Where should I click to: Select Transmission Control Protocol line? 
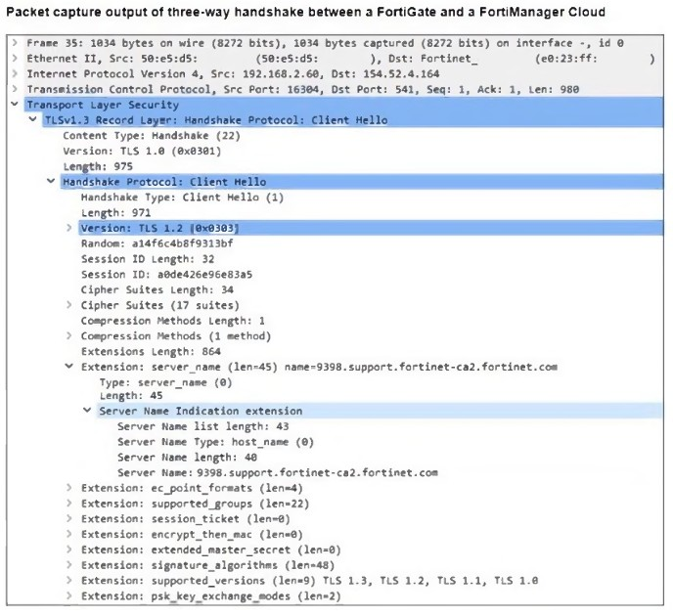point(302,89)
